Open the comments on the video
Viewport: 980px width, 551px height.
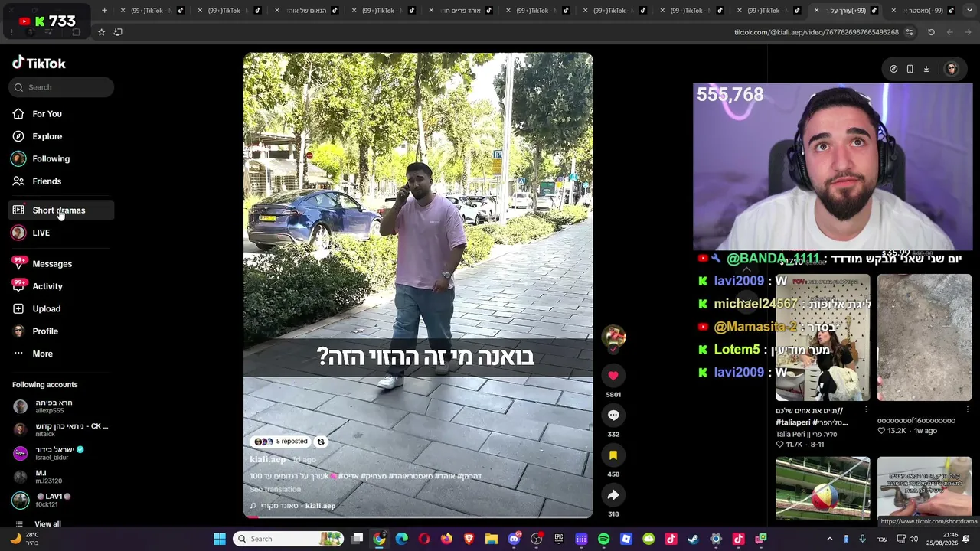pyautogui.click(x=613, y=415)
